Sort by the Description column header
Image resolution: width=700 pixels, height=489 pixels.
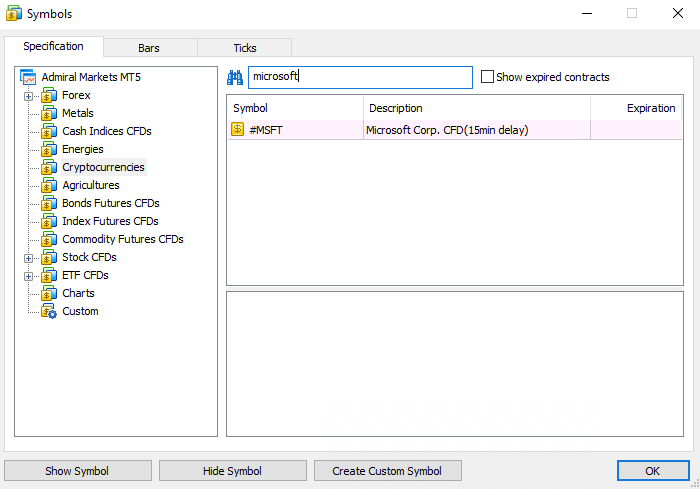click(x=477, y=108)
